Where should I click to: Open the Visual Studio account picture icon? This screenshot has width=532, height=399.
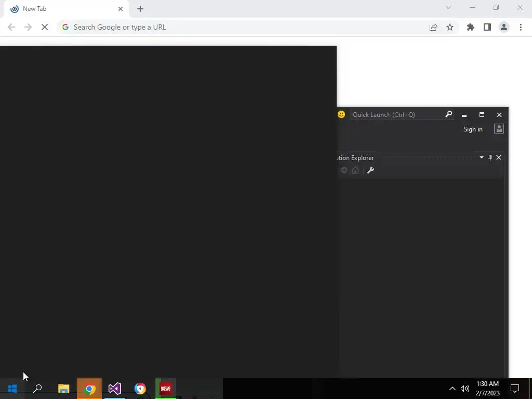(x=499, y=129)
